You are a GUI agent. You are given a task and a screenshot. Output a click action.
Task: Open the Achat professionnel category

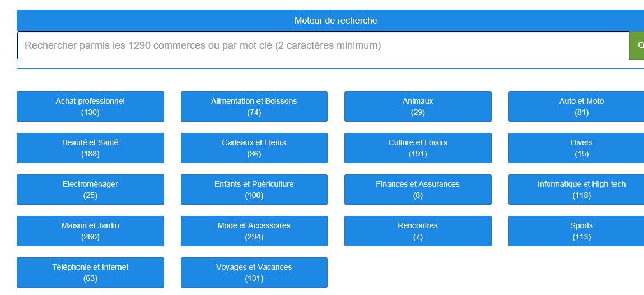point(90,107)
